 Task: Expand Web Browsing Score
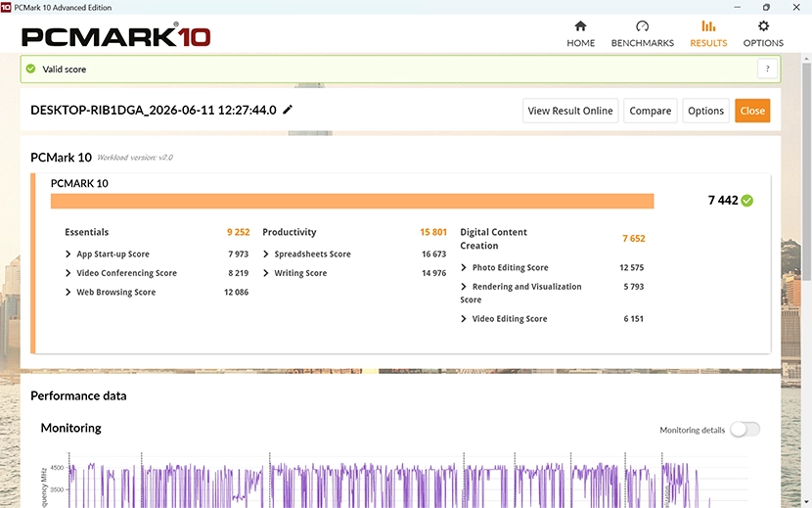tap(68, 293)
